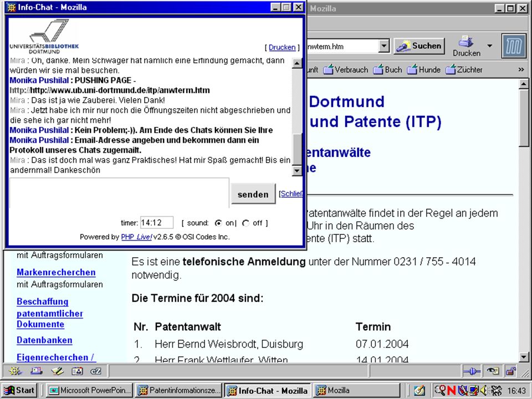
Task: Open the Start menu
Action: click(20, 391)
